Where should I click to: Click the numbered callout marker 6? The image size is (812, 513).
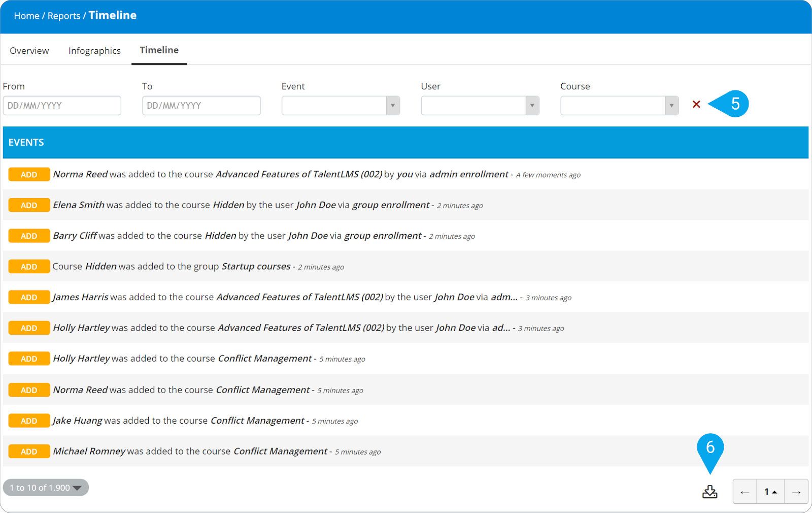pos(710,447)
